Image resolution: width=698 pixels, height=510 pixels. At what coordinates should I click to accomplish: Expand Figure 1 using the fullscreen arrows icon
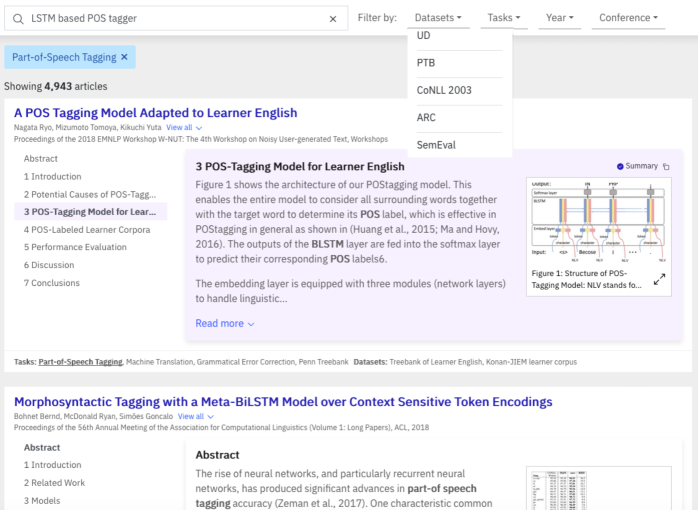coord(660,280)
